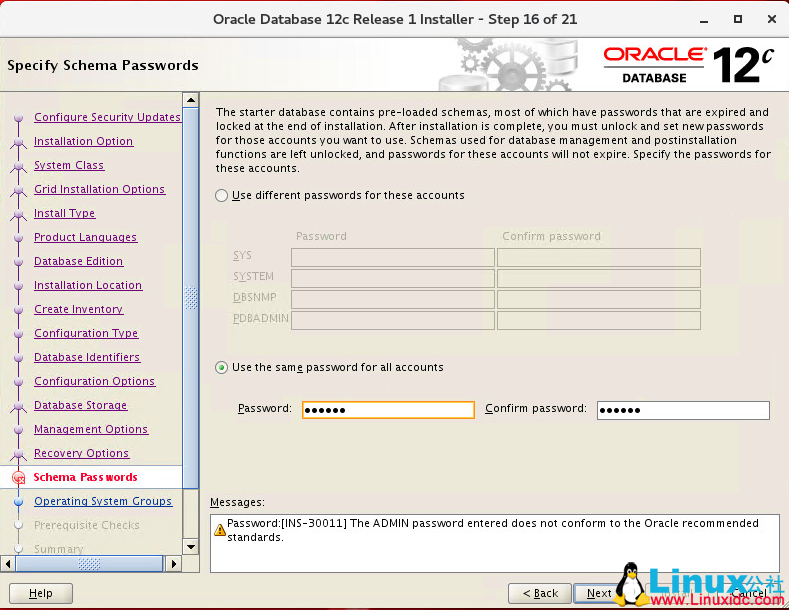This screenshot has height=610, width=789.
Task: Open the System Class step
Action: pos(69,165)
